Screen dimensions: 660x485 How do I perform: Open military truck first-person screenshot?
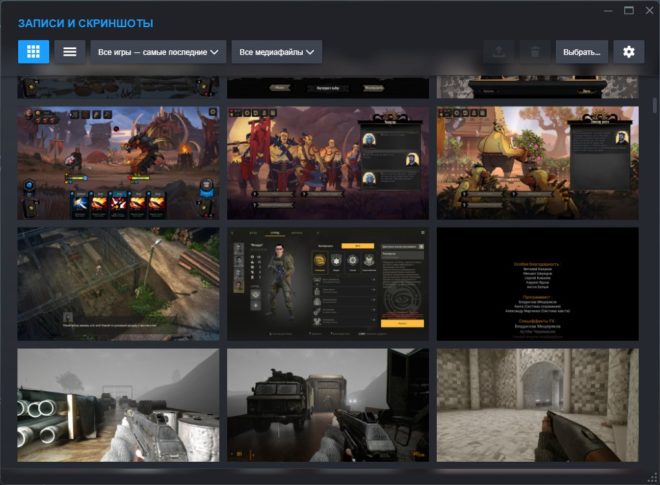pos(328,405)
